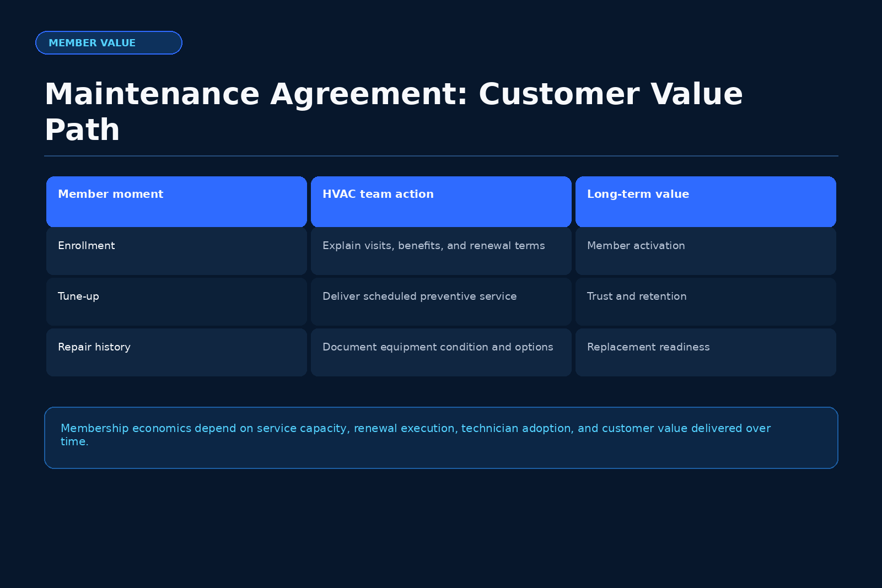The width and height of the screenshot is (882, 588).
Task: Click the "Member moment" column header
Action: tap(176, 202)
